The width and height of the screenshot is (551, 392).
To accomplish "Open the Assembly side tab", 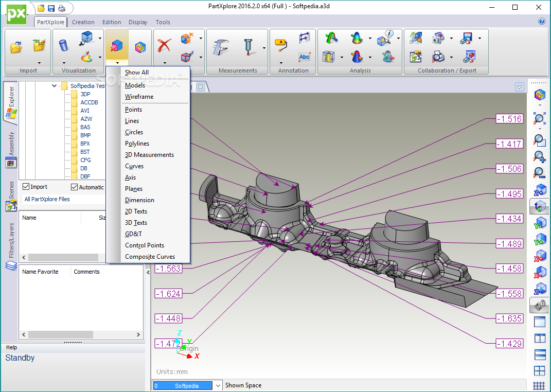I will pyautogui.click(x=11, y=149).
